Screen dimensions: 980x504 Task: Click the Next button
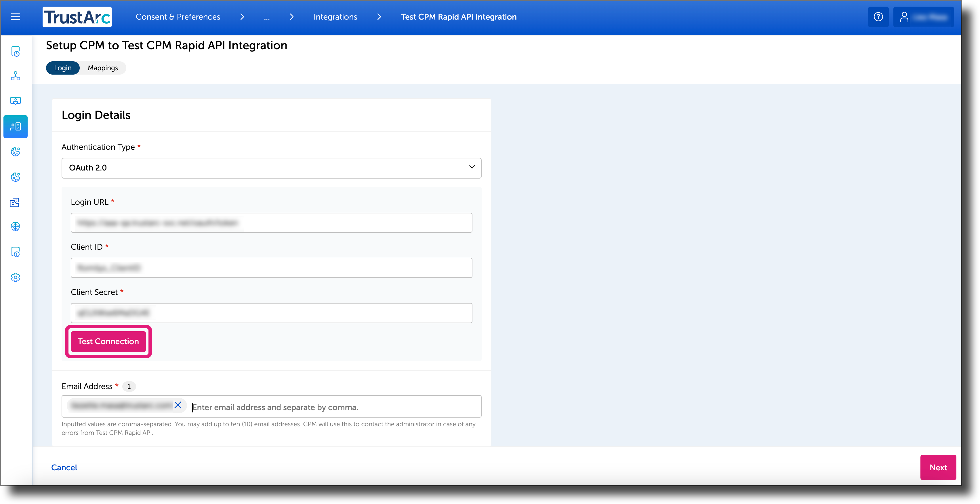[938, 467]
